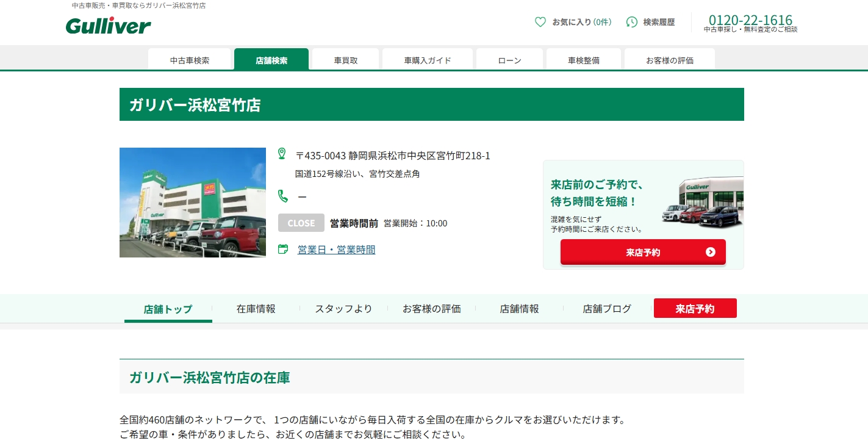The width and height of the screenshot is (868, 446).
Task: Click the phone receiver icon
Action: [283, 196]
